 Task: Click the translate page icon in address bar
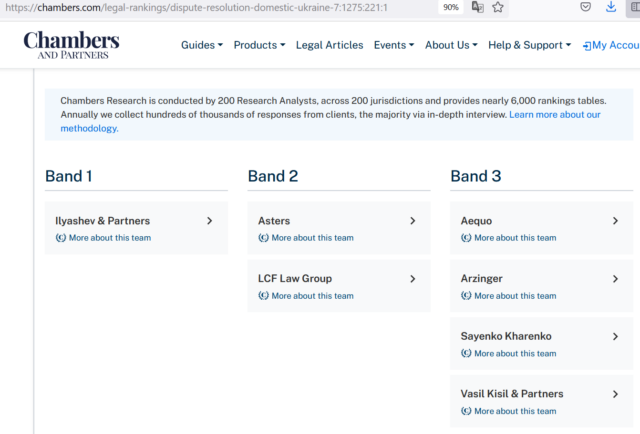pos(478,7)
